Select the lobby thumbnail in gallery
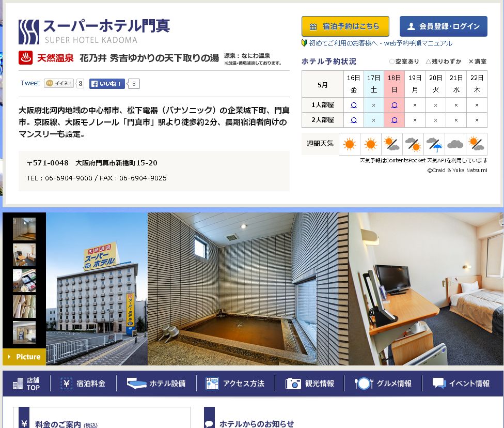504x428 pixels. click(x=24, y=332)
